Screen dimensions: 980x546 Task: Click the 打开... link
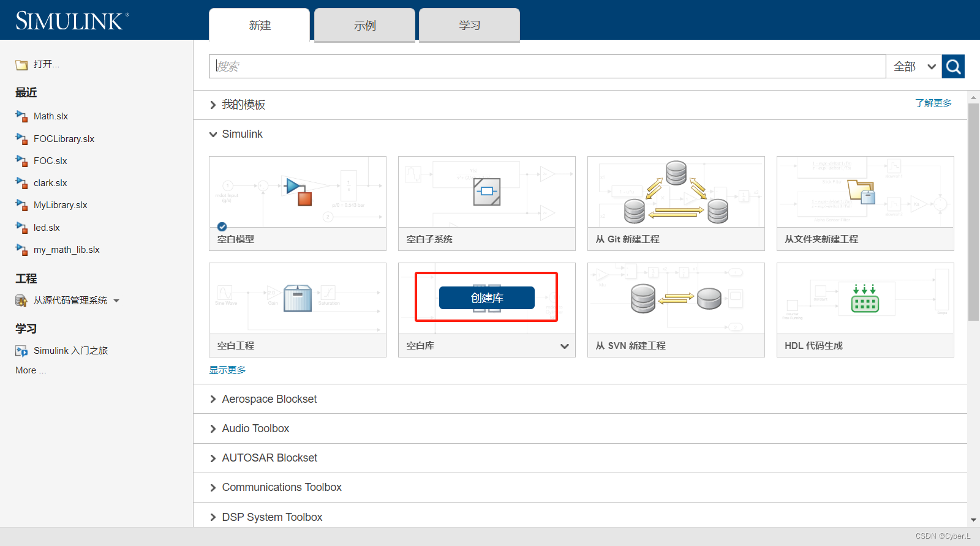[x=47, y=64]
